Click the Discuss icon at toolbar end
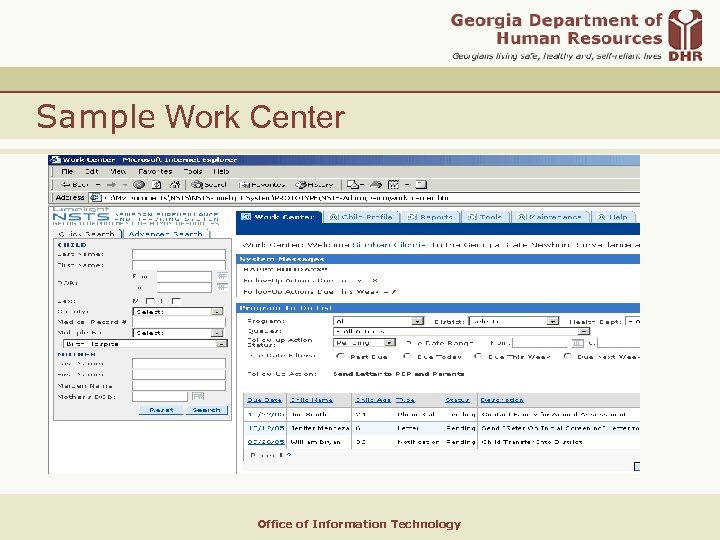This screenshot has height=540, width=720. pyautogui.click(x=421, y=185)
